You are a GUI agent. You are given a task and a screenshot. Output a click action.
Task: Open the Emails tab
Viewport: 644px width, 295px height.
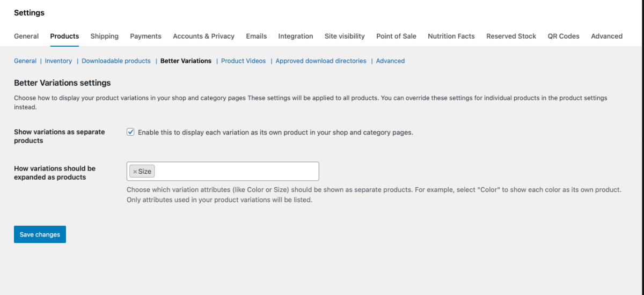(x=256, y=36)
